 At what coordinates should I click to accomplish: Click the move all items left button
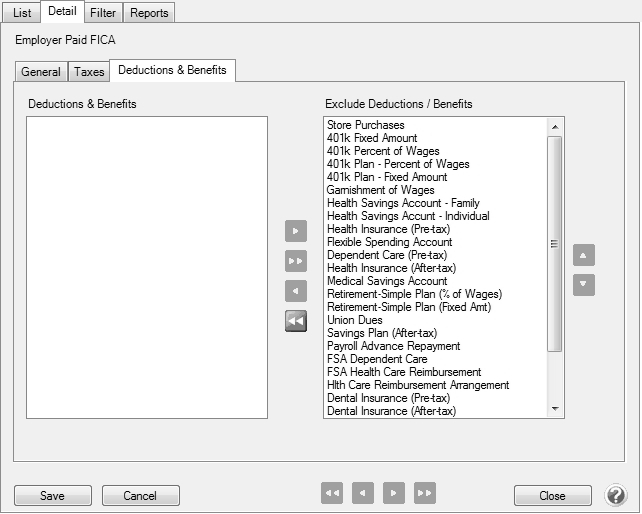tap(295, 321)
